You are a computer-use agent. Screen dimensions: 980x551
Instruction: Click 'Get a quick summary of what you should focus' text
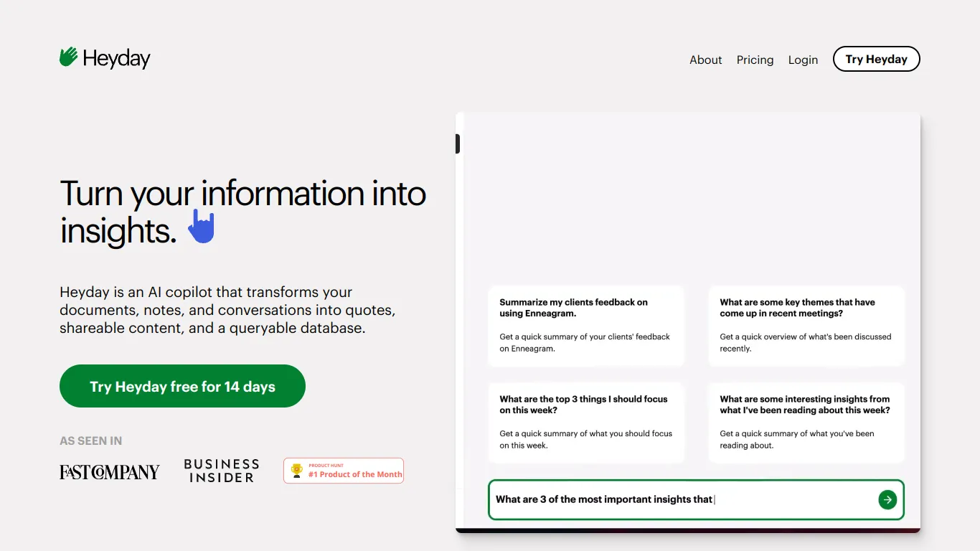pos(586,439)
